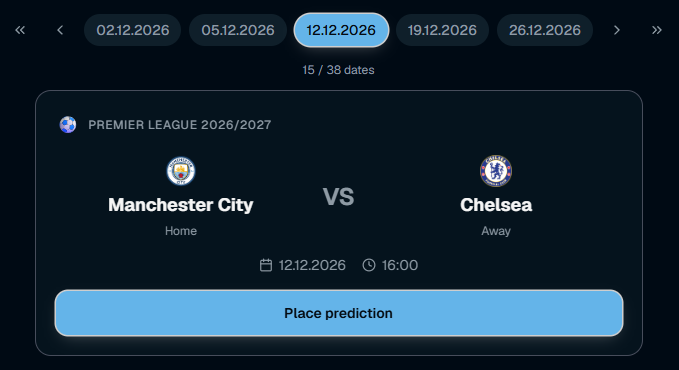Jump to last date with double-right arrow
Viewport: 679px width, 370px height.
(x=657, y=30)
